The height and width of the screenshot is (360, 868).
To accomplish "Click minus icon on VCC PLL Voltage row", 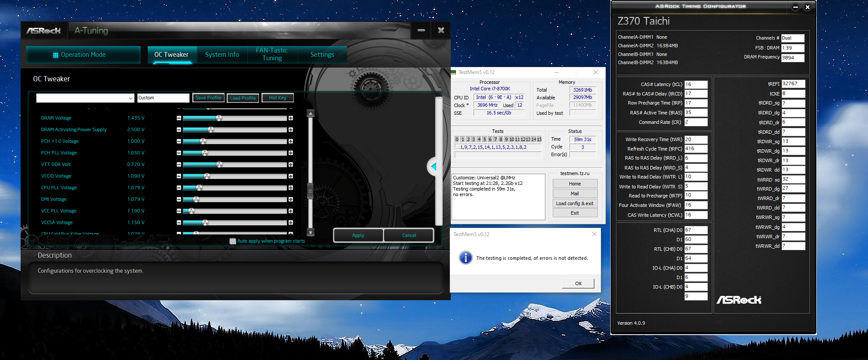I will [x=179, y=211].
